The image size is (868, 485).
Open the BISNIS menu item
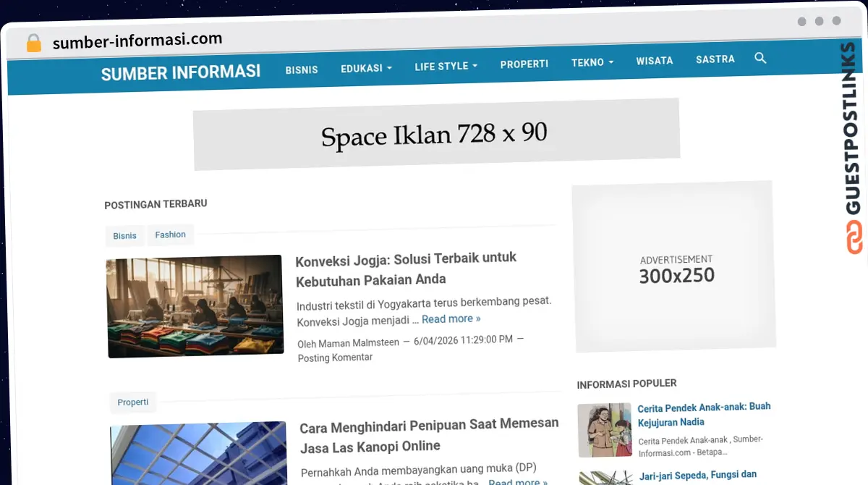(x=302, y=70)
